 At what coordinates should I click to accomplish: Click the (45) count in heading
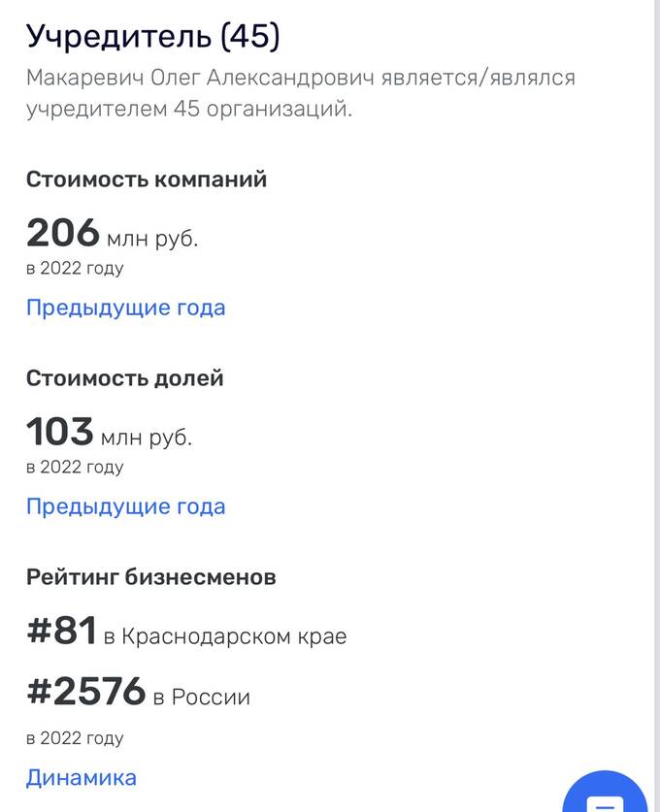click(x=250, y=37)
